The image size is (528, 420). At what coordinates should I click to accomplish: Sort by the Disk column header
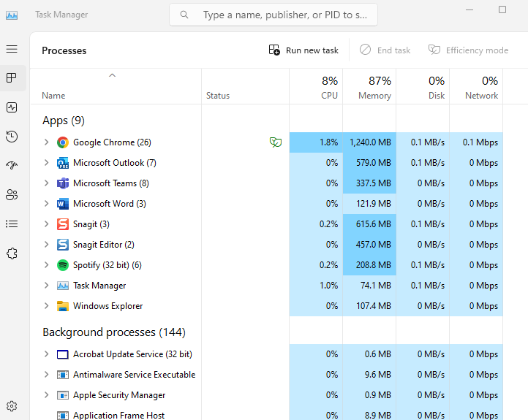pyautogui.click(x=423, y=87)
